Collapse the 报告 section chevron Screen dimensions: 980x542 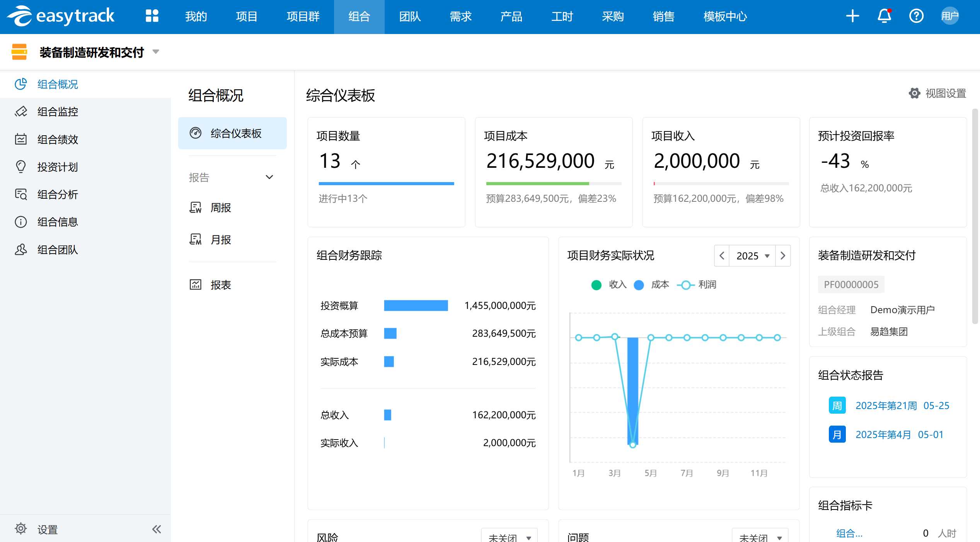[x=269, y=177]
